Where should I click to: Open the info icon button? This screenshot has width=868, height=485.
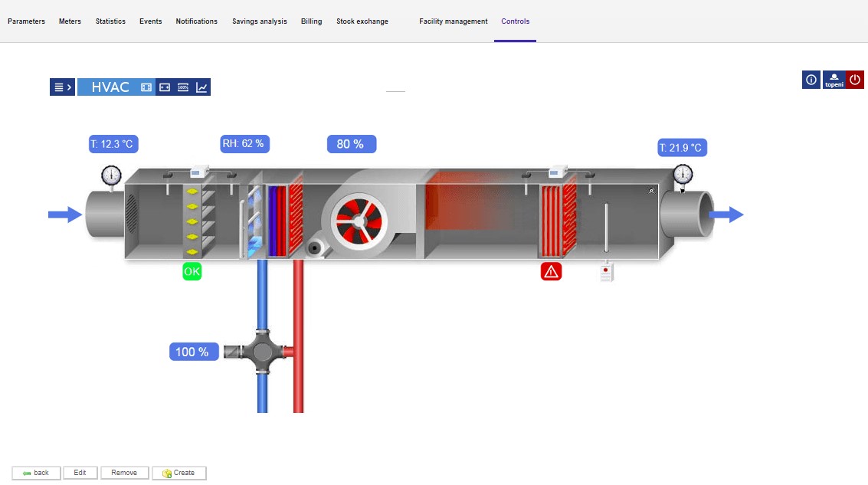pos(811,80)
